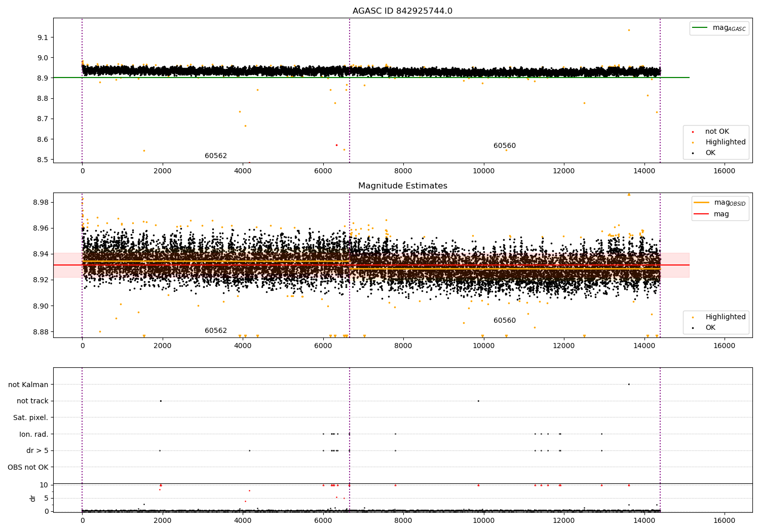Screen dimensions: 760x532
Task: Select the "Ion. rad." axis label
Action: pos(34,434)
